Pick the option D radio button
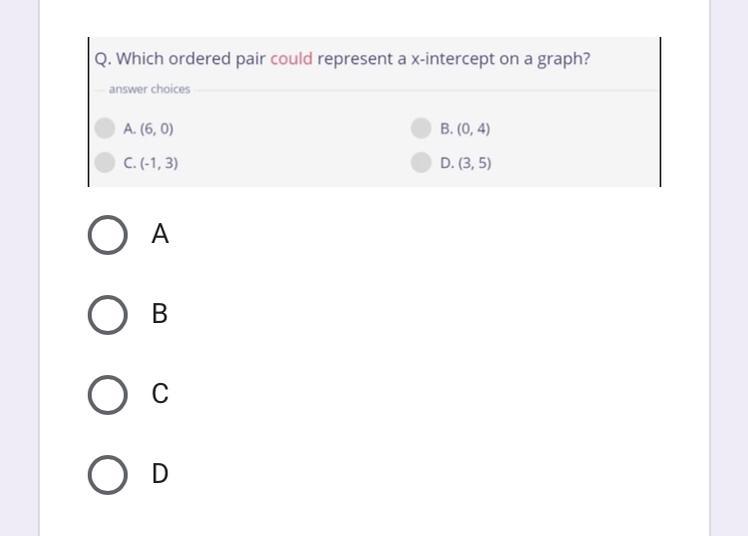This screenshot has width=748, height=536. (108, 474)
